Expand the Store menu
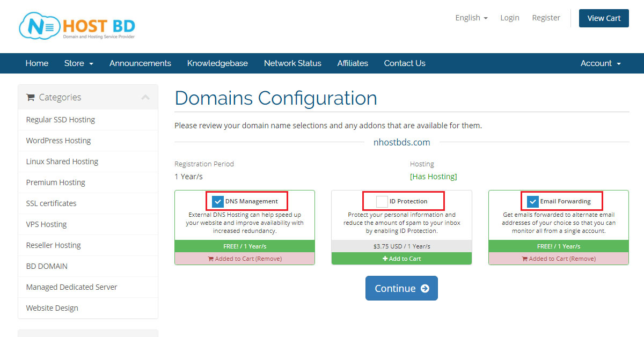 (x=78, y=63)
